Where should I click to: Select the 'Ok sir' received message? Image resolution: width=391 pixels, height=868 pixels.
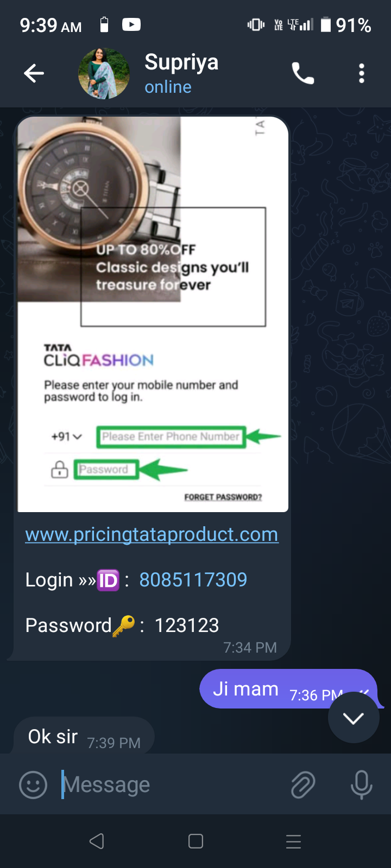tap(84, 736)
